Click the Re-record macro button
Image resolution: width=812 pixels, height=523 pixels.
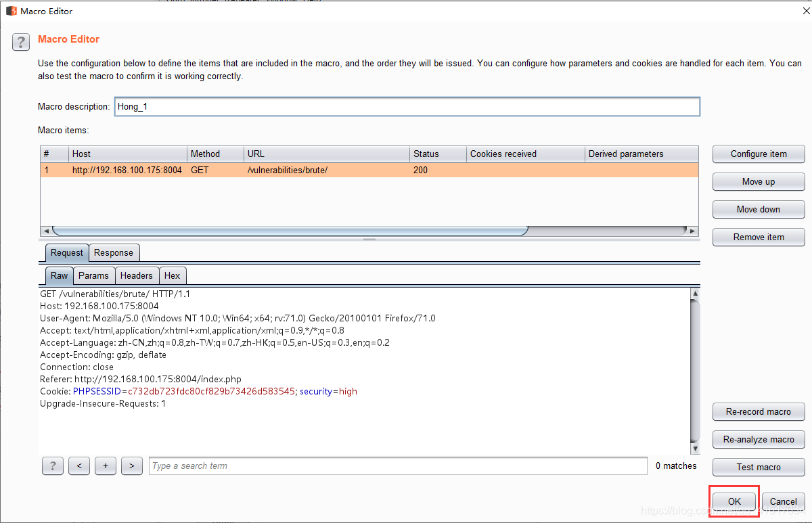[x=759, y=411]
